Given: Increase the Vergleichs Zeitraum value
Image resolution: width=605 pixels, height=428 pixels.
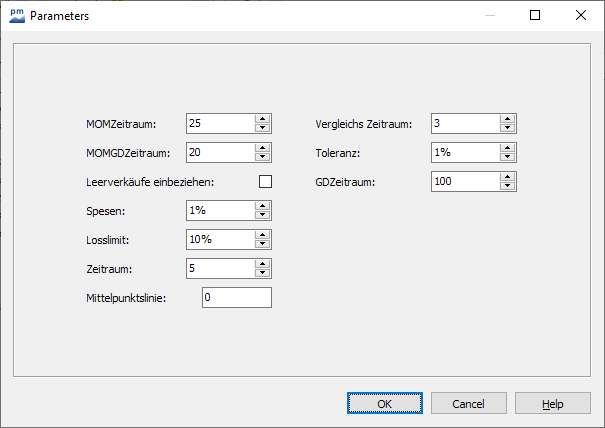Looking at the screenshot, I should click(x=507, y=118).
